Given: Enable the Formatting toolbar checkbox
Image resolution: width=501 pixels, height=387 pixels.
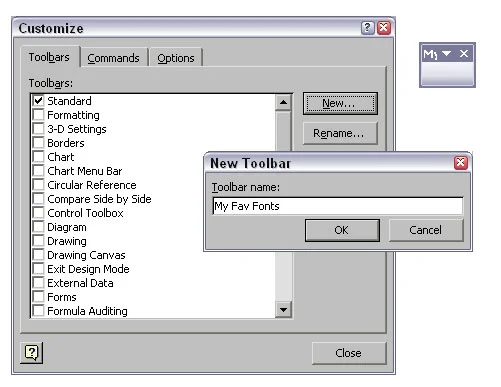Looking at the screenshot, I should [39, 115].
